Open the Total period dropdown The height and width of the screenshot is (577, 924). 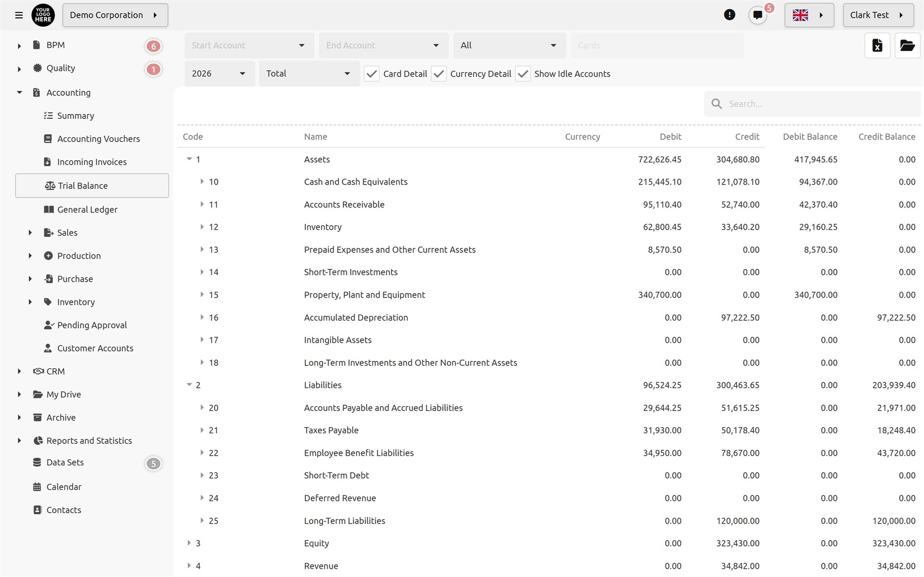point(309,73)
